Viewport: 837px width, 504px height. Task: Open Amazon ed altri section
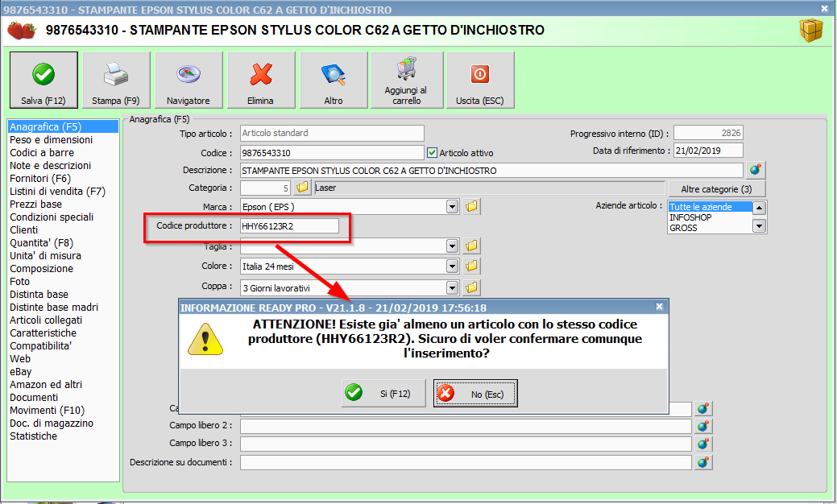coord(46,385)
